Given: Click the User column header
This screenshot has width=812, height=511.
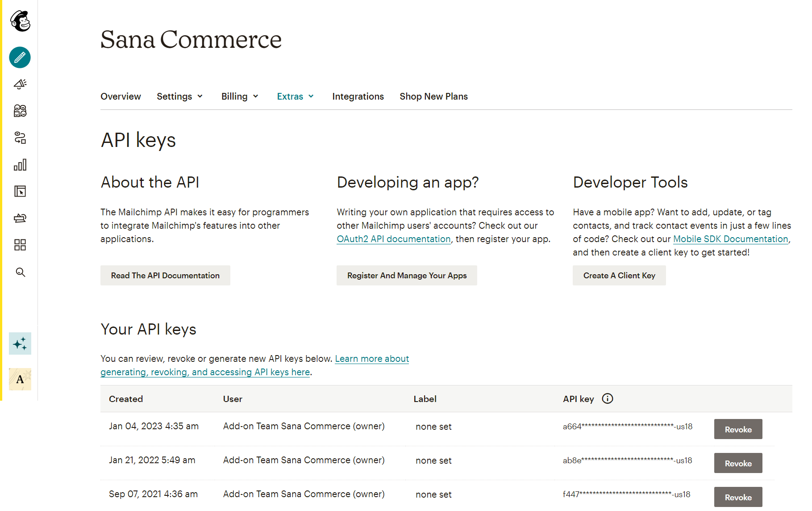Looking at the screenshot, I should pyautogui.click(x=233, y=399).
